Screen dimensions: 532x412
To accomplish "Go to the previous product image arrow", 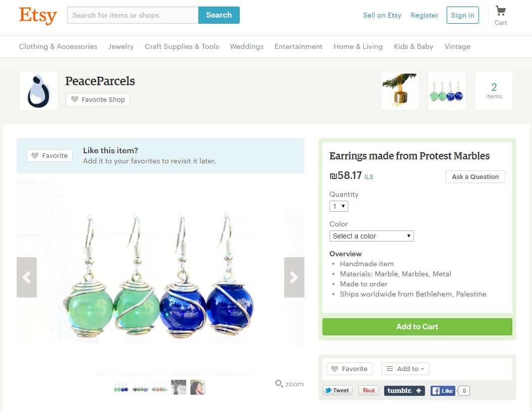I will 27,277.
